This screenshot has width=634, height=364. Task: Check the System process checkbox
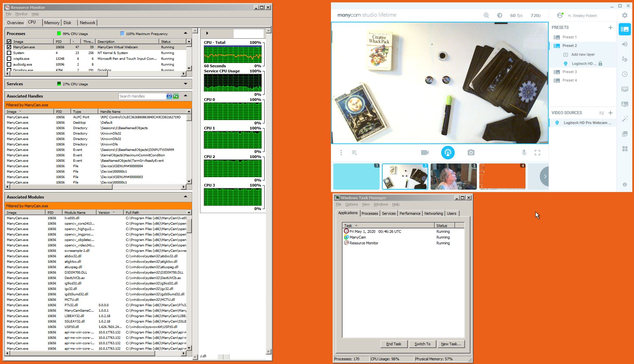coord(9,53)
